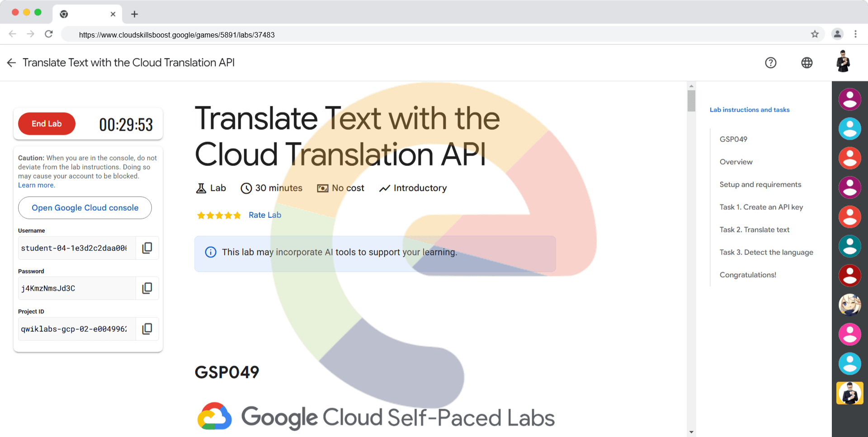Image resolution: width=868 pixels, height=437 pixels.
Task: Click the Rate Lab link
Action: pos(264,215)
